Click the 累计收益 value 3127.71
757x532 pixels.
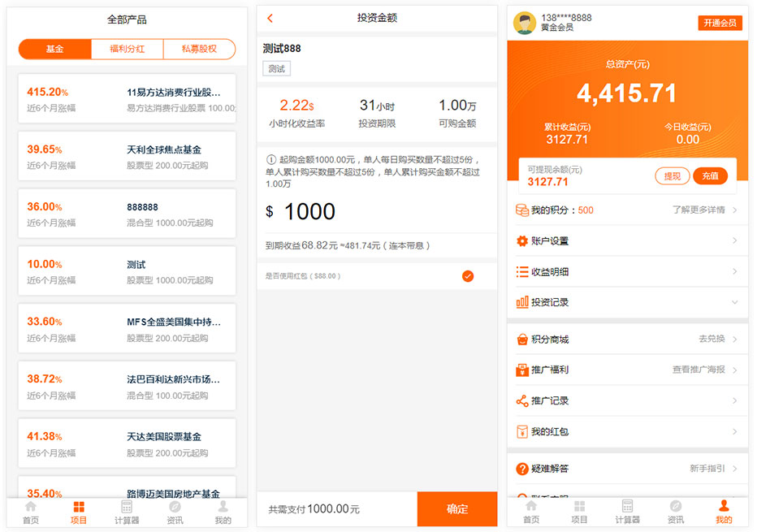click(567, 140)
